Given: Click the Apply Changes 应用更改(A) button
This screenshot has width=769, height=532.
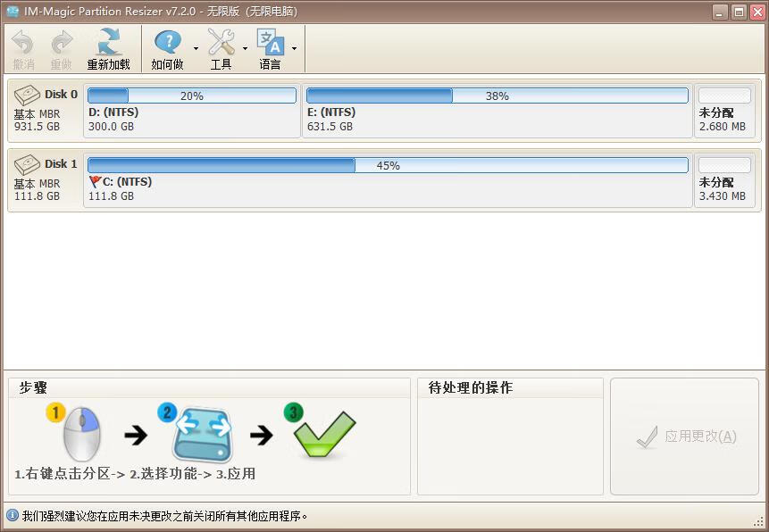Looking at the screenshot, I should point(685,436).
